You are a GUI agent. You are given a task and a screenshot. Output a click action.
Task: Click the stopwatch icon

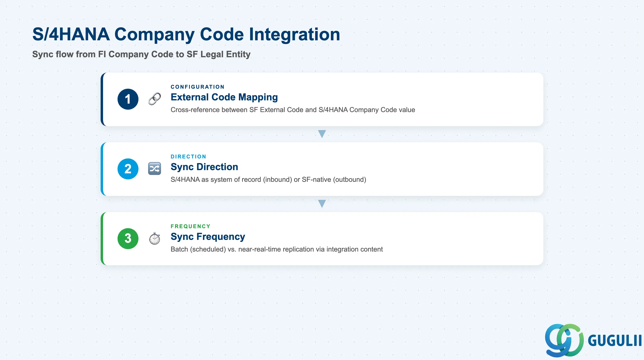(155, 238)
